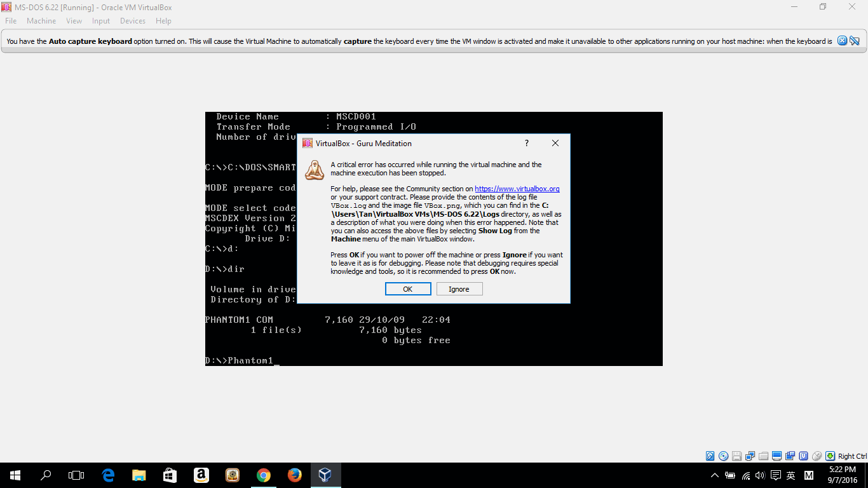Open the Windows Start menu
Image resolution: width=868 pixels, height=488 pixels.
[x=15, y=475]
